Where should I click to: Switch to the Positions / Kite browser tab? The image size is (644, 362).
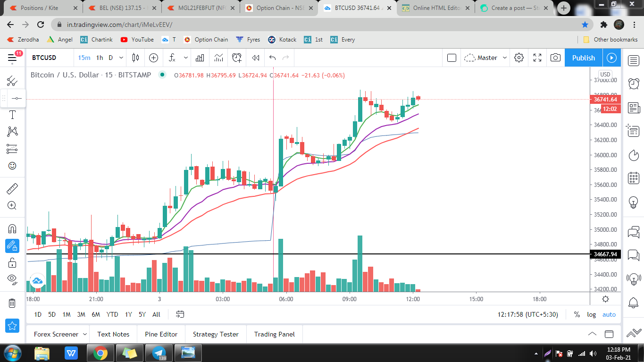(x=42, y=8)
